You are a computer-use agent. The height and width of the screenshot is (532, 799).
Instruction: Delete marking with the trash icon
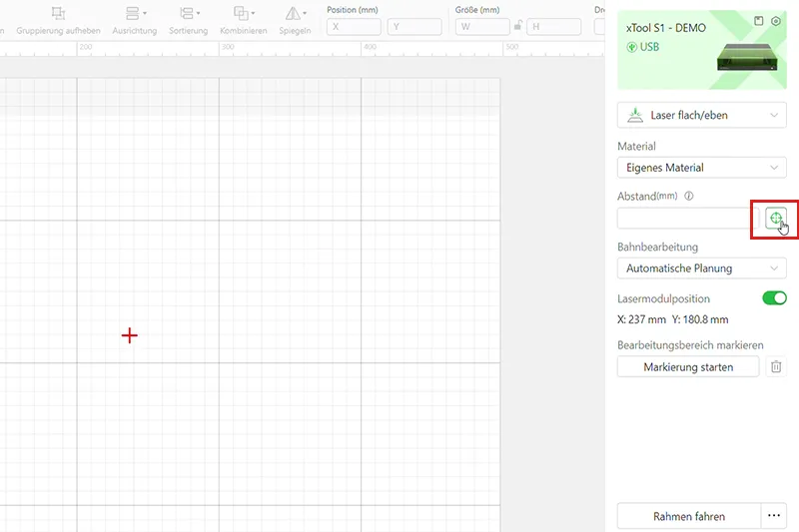pyautogui.click(x=776, y=366)
